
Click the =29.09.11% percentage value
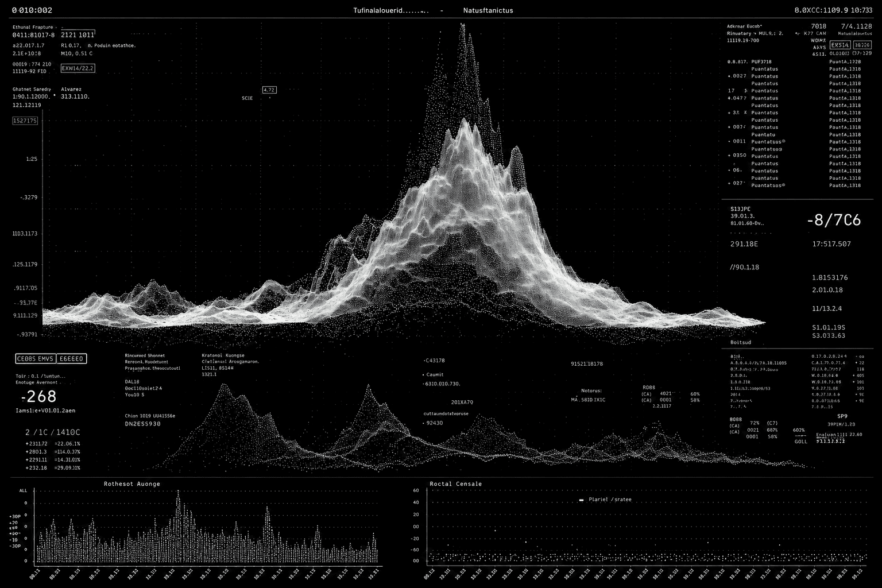pyautogui.click(x=67, y=467)
